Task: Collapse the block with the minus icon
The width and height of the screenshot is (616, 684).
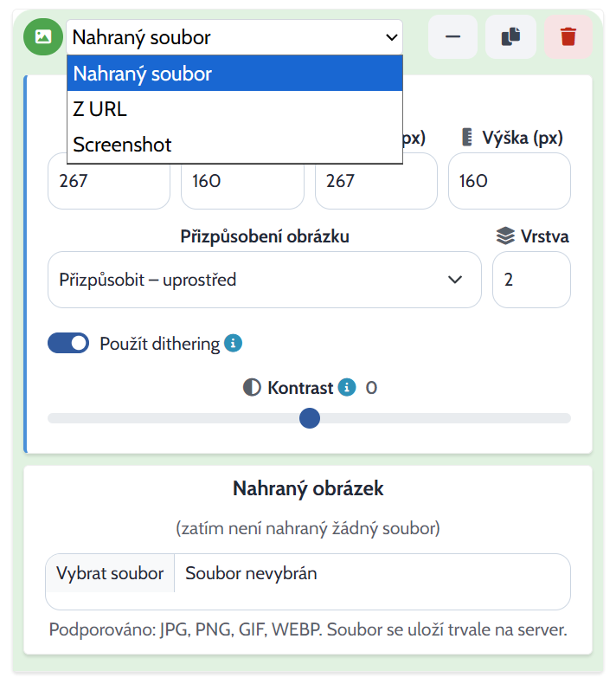Action: click(452, 36)
